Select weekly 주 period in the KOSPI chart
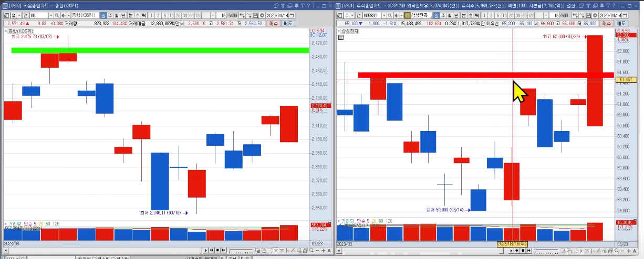This screenshot has width=644, height=259. coord(110,15)
